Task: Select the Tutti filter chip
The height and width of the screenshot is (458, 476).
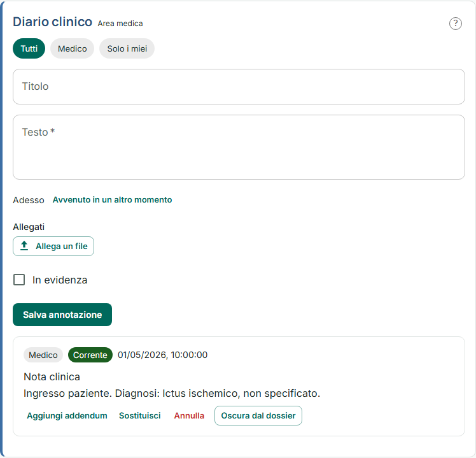Action: (x=29, y=48)
